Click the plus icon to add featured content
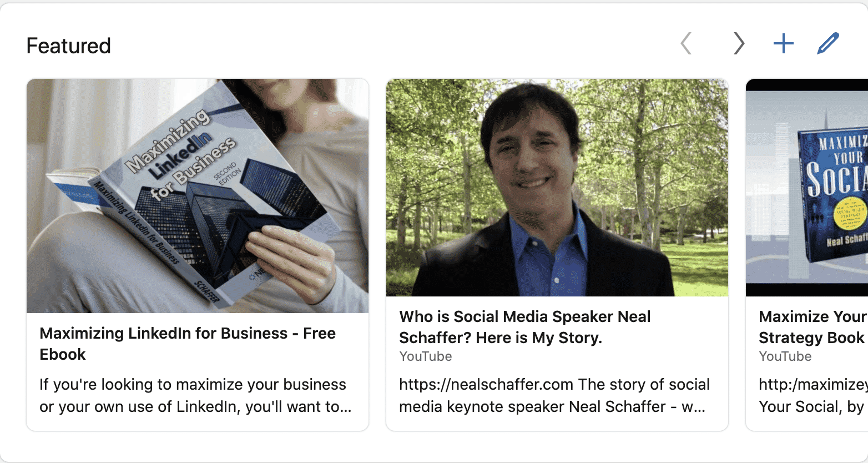Image resolution: width=868 pixels, height=463 pixels. (x=783, y=43)
